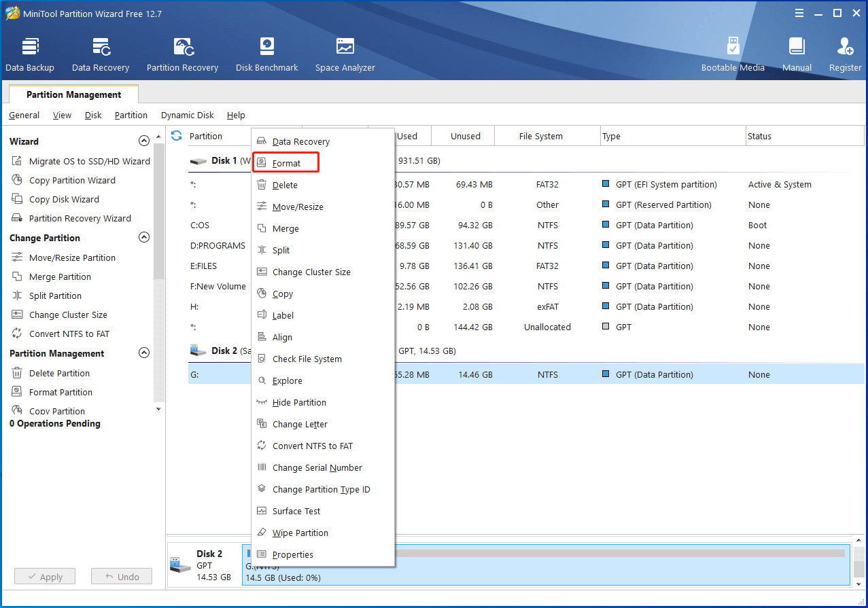Open the Partition Recovery tool

coord(182,54)
